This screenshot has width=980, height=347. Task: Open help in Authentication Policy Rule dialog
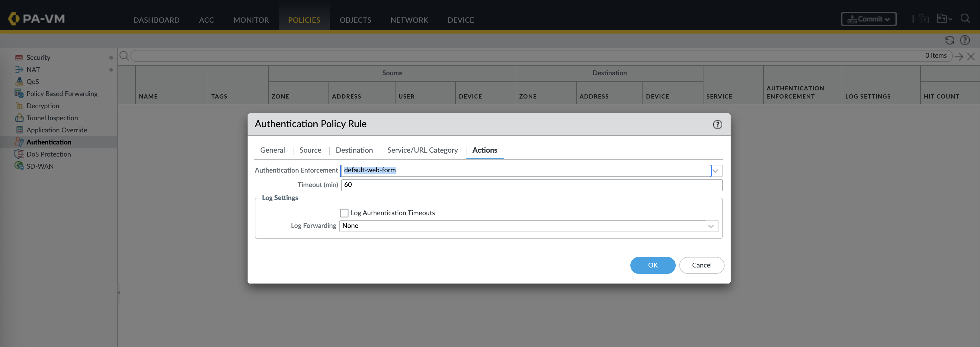pyautogui.click(x=717, y=125)
